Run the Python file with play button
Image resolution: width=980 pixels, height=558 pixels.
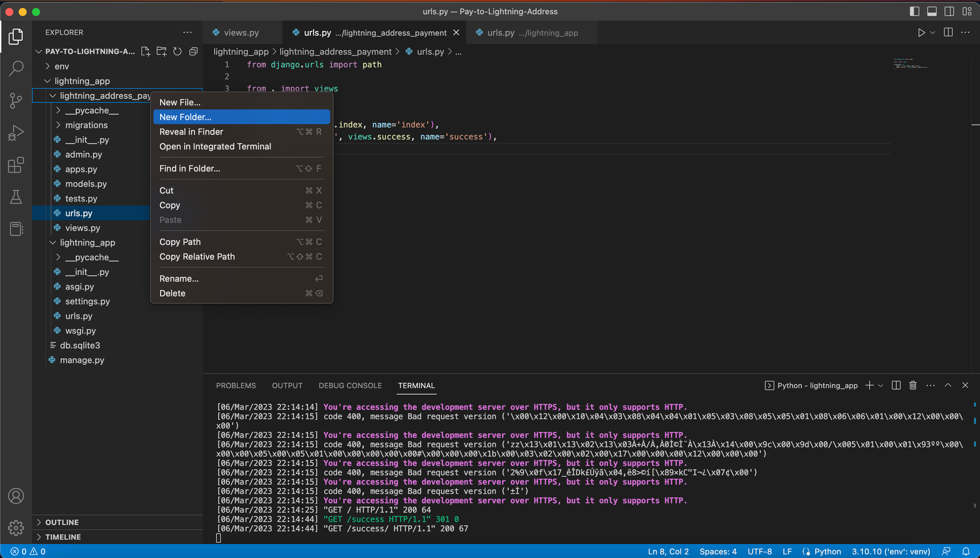tap(921, 32)
